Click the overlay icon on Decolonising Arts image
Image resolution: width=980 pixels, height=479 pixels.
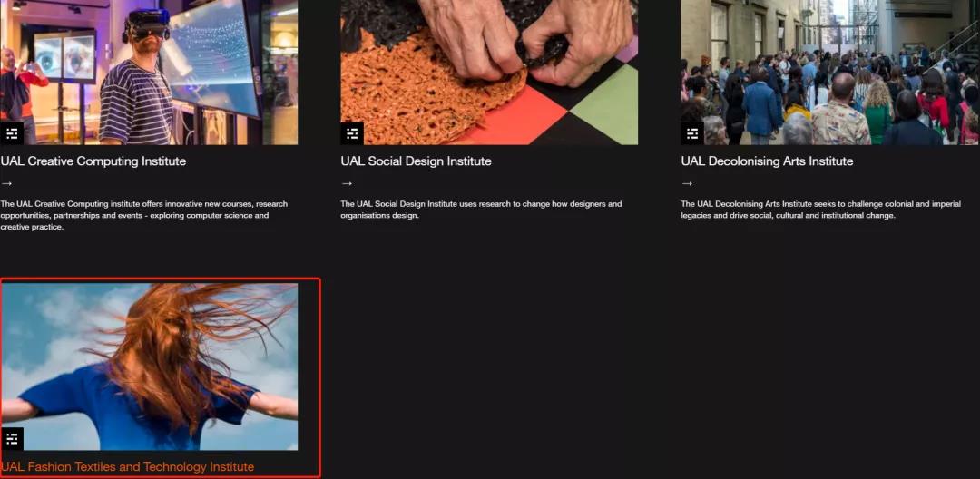click(x=692, y=133)
